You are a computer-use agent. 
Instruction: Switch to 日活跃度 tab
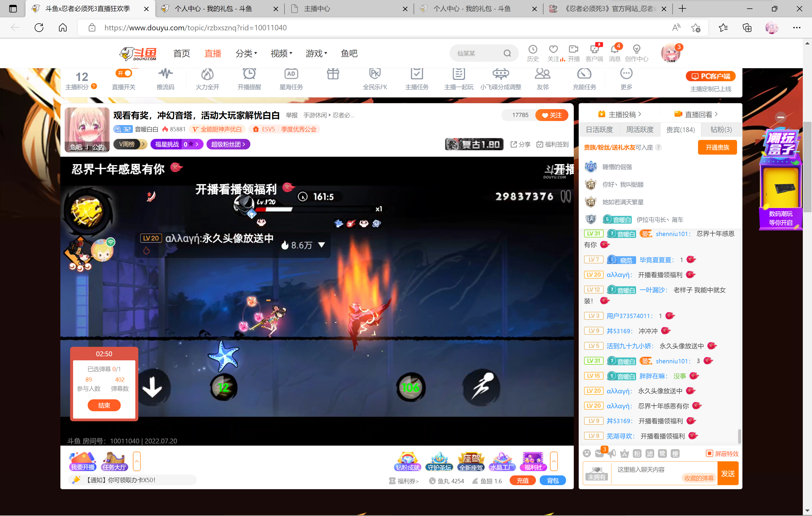[599, 129]
